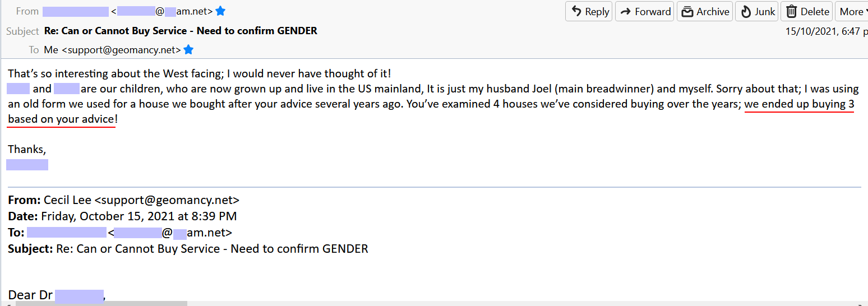Toggle the star beside the From sender address

click(220, 11)
